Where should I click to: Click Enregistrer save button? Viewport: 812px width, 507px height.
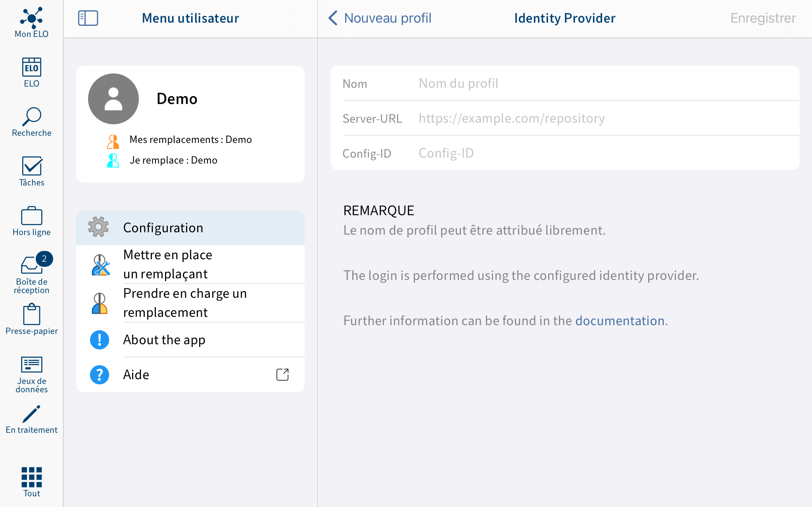[762, 18]
